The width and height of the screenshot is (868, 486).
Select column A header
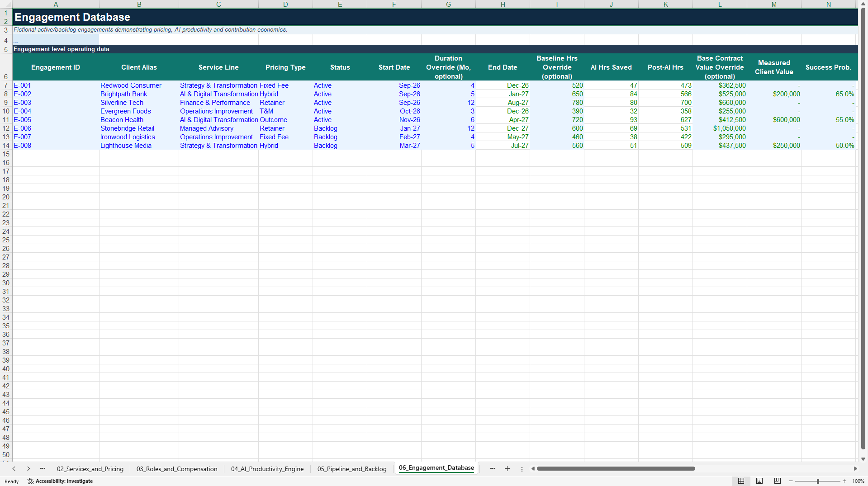[56, 4]
